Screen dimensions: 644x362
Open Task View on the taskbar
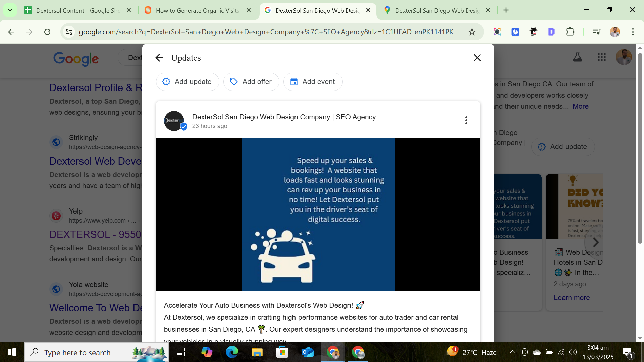(x=181, y=352)
